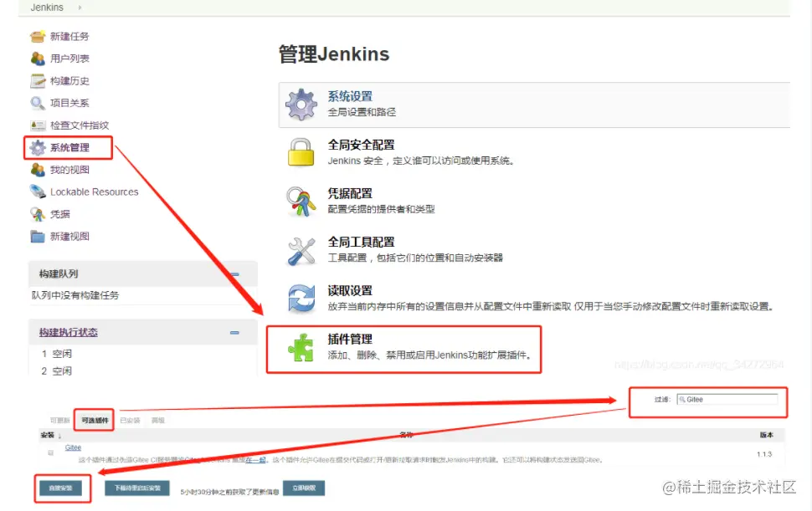This screenshot has width=812, height=511.
Task: Sort by the 安装 column arrow
Action: point(59,436)
